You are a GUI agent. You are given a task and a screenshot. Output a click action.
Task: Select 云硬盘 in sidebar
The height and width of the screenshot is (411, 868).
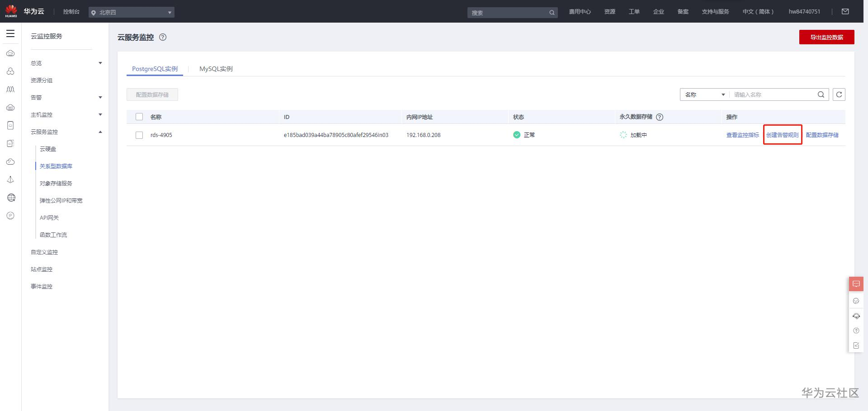pos(48,149)
